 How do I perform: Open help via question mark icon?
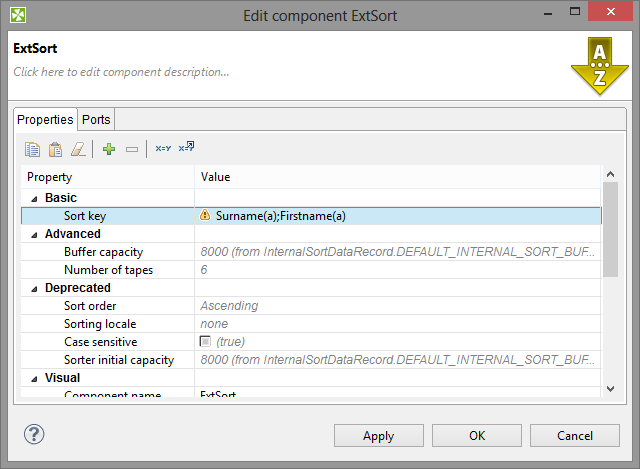click(34, 434)
